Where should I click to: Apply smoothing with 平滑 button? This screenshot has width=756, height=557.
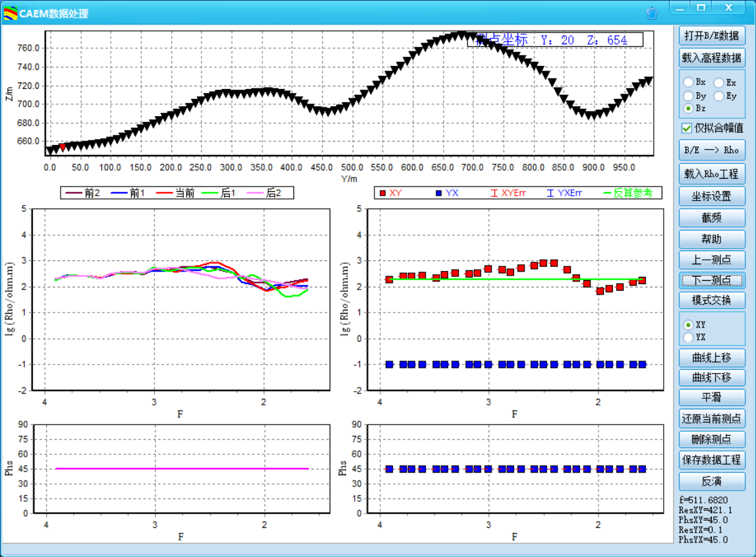click(712, 397)
